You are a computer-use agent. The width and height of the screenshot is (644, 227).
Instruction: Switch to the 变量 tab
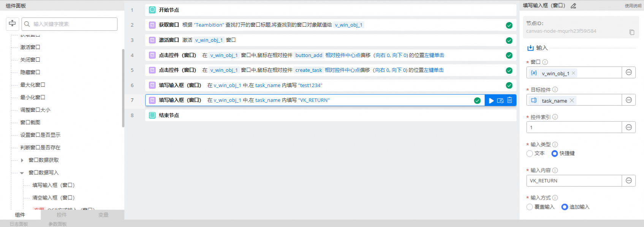tap(103, 215)
